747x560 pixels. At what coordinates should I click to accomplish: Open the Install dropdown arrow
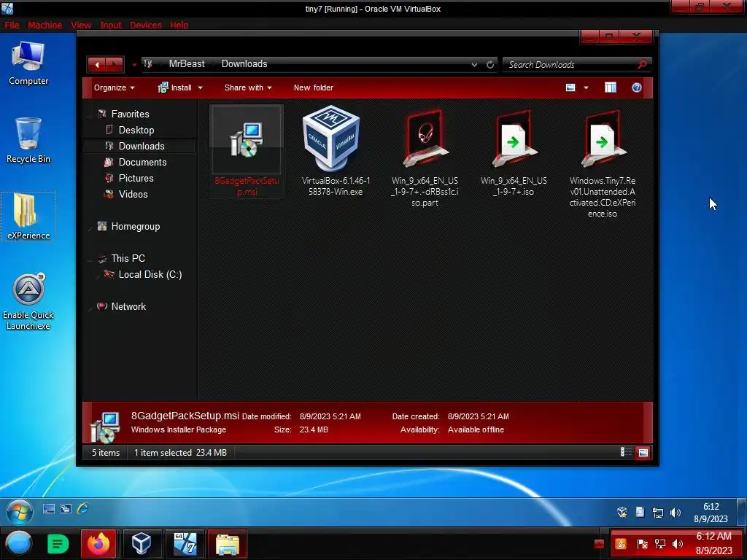click(200, 87)
